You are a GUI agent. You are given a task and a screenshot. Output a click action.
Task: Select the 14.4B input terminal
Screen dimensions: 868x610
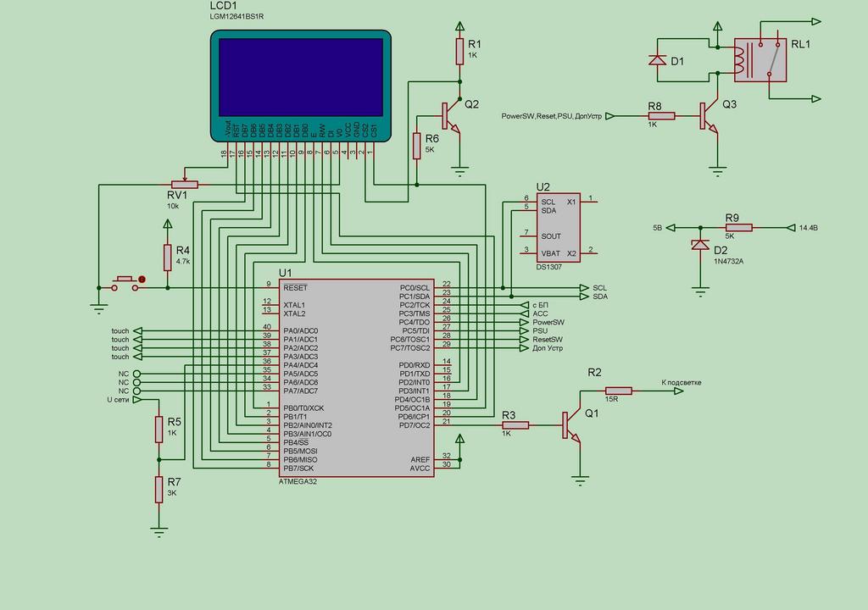[805, 228]
